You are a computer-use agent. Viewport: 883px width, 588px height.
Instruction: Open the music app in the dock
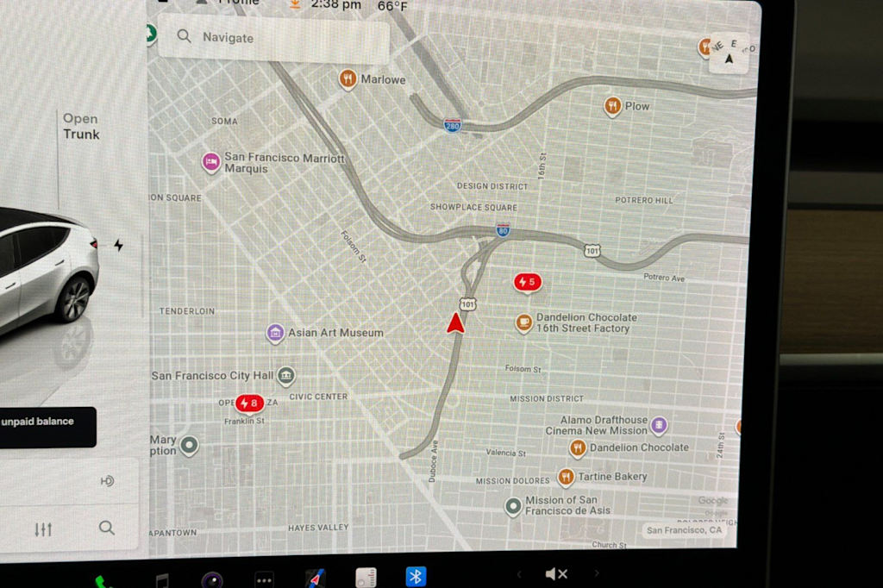click(x=161, y=580)
